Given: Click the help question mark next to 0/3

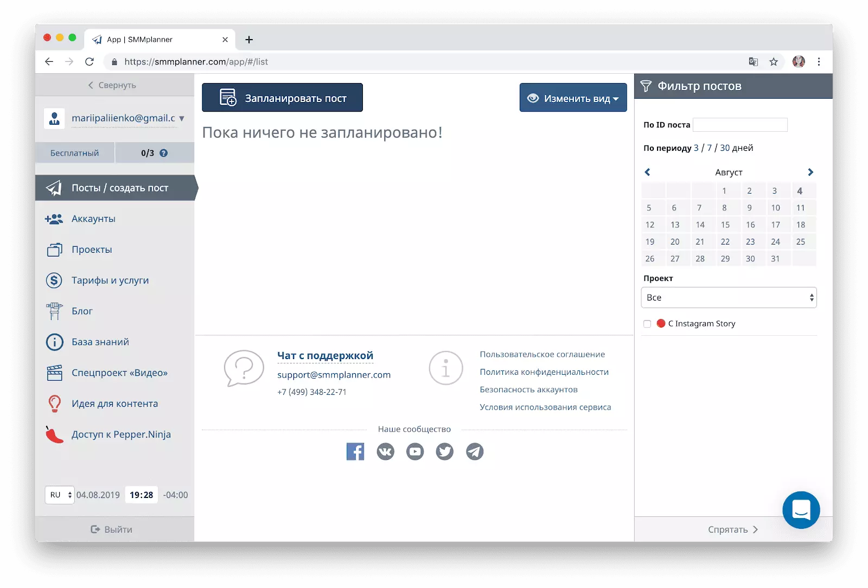Looking at the screenshot, I should click(164, 153).
